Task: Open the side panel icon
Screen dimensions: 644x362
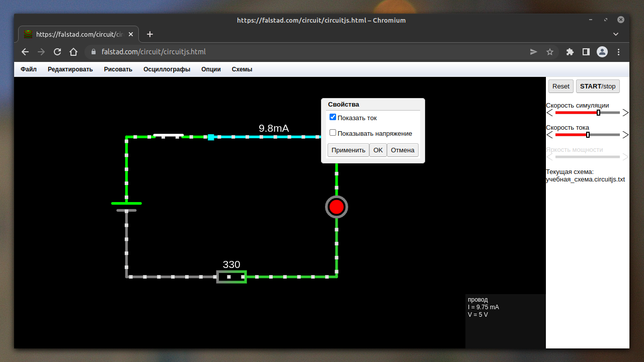Action: tap(586, 52)
